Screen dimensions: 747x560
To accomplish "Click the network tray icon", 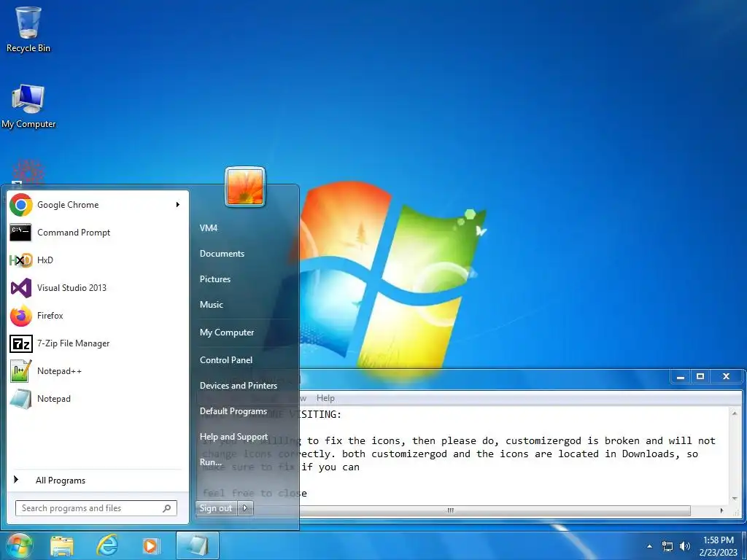I will click(667, 546).
